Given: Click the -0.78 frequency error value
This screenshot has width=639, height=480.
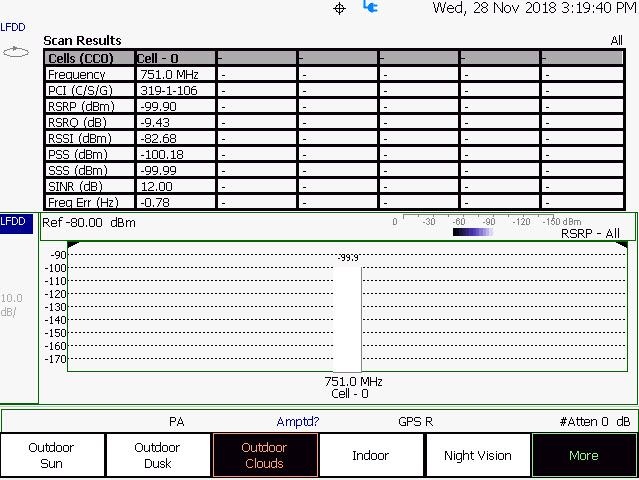Looking at the screenshot, I should click(x=155, y=203).
